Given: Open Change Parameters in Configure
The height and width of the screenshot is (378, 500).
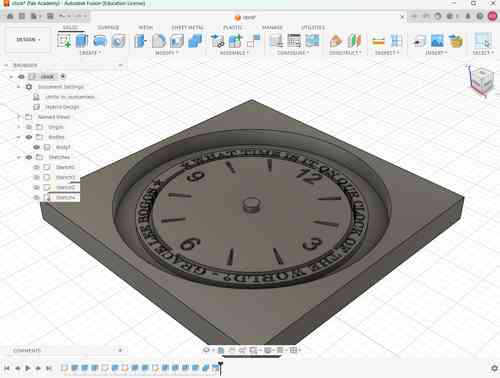Looking at the screenshot, I should click(294, 41).
